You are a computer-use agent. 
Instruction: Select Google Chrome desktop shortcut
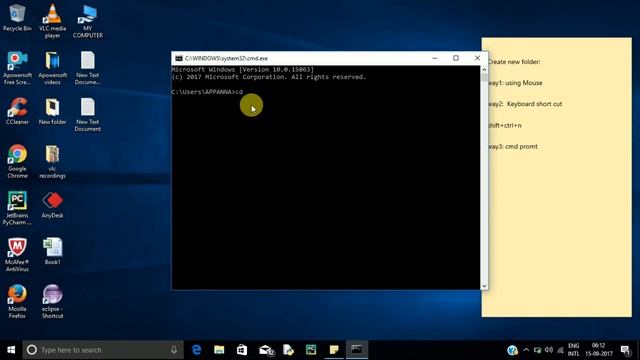[17, 161]
